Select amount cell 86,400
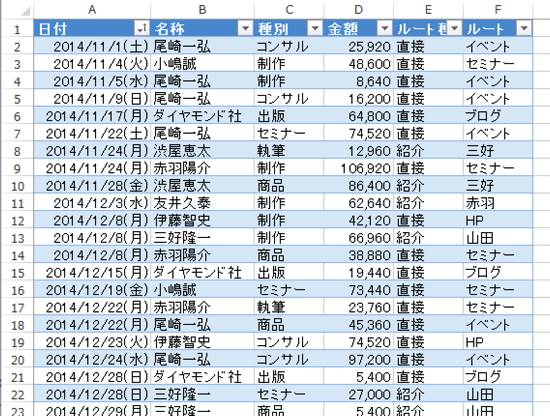 click(x=359, y=185)
